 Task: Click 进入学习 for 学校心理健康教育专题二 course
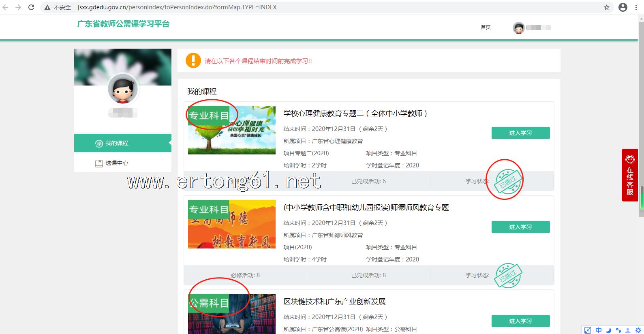pos(520,133)
